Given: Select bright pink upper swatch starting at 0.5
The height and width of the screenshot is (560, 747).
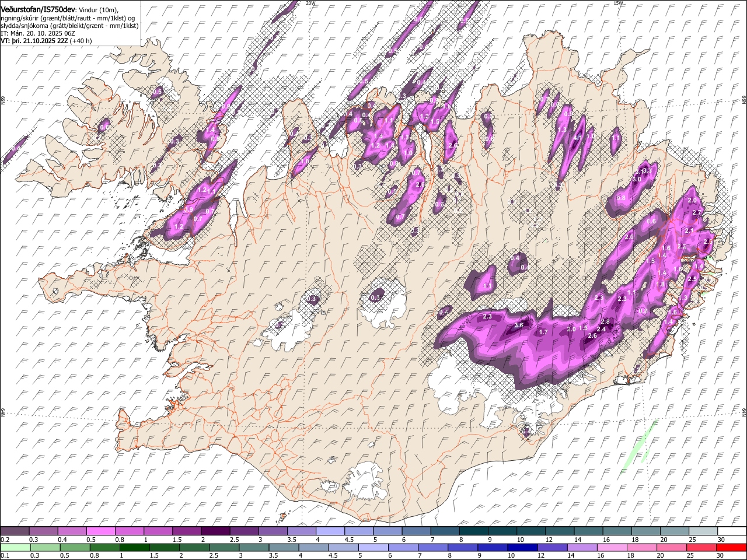Looking at the screenshot, I should pyautogui.click(x=100, y=531).
